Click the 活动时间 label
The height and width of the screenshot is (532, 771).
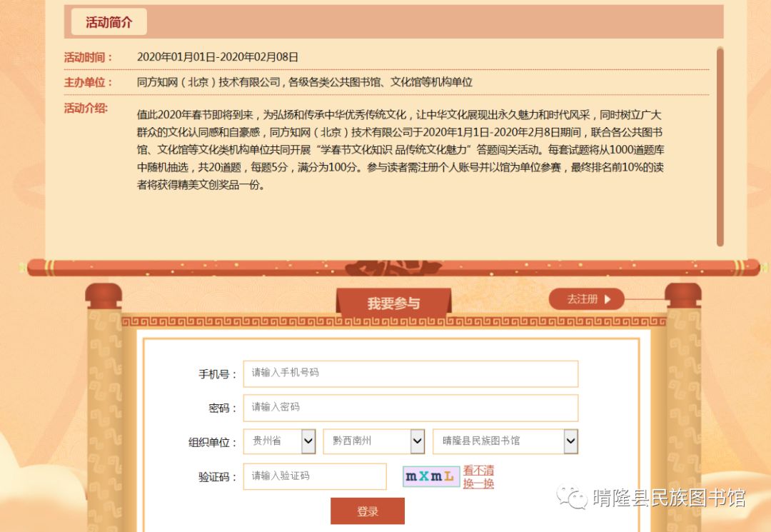(88, 57)
